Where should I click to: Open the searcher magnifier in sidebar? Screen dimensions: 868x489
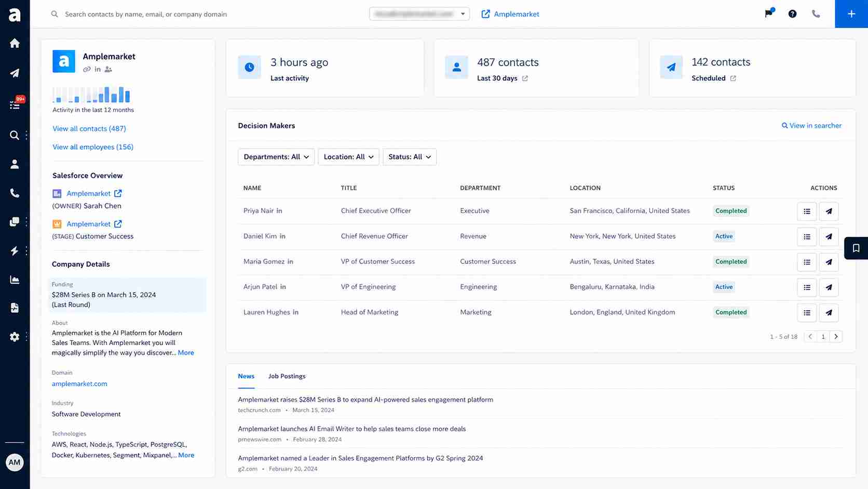tap(15, 135)
